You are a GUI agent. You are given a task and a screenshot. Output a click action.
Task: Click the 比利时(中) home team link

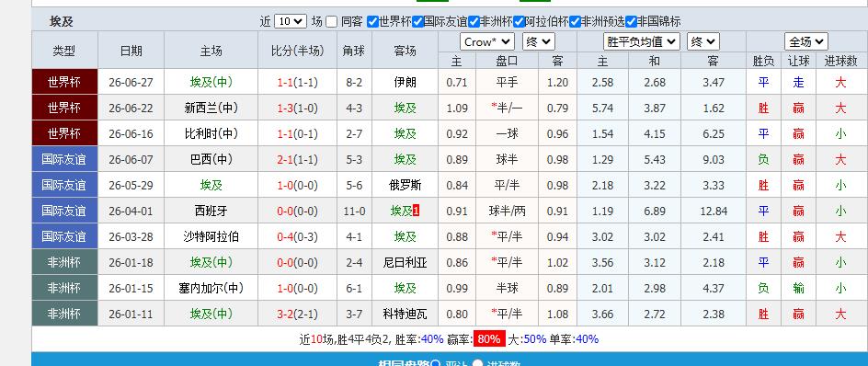211,133
